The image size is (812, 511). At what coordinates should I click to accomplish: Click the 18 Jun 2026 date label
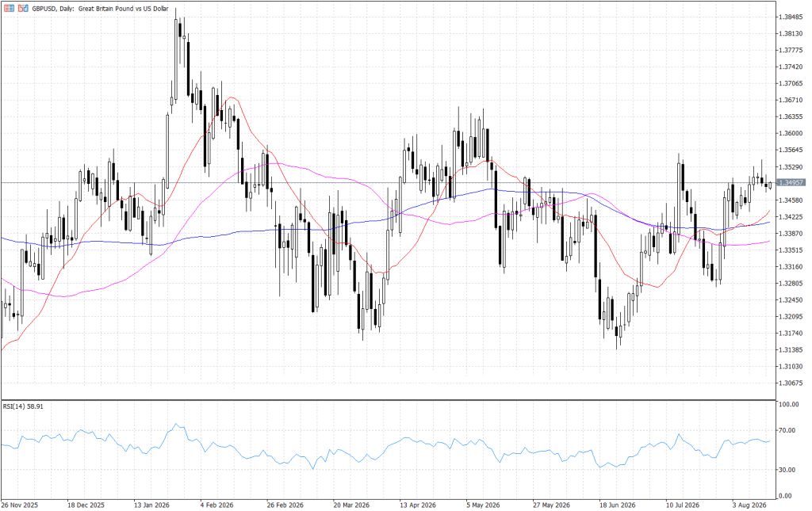point(617,505)
